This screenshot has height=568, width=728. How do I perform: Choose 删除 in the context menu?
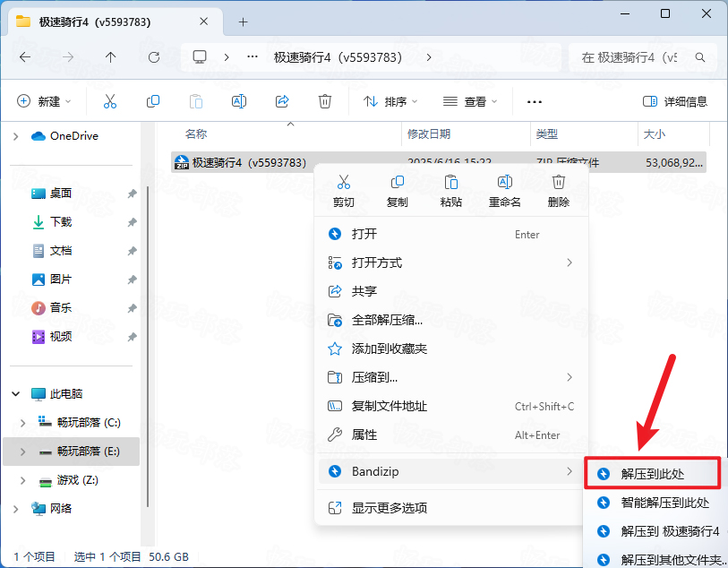point(559,192)
